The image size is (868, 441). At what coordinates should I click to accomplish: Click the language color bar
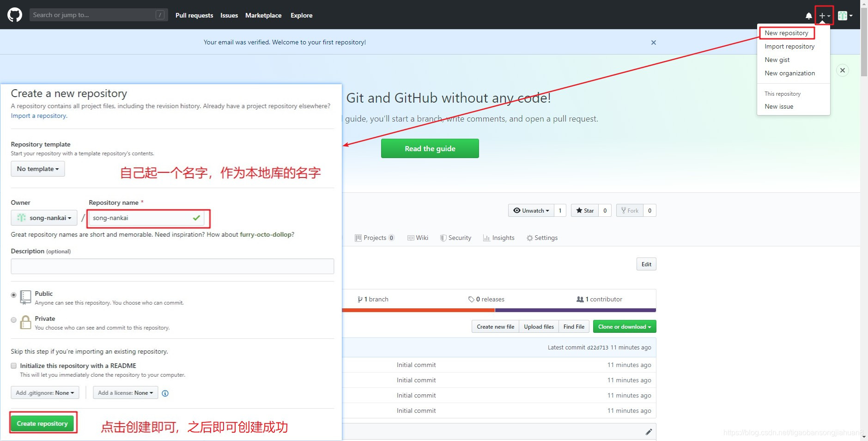(499, 310)
